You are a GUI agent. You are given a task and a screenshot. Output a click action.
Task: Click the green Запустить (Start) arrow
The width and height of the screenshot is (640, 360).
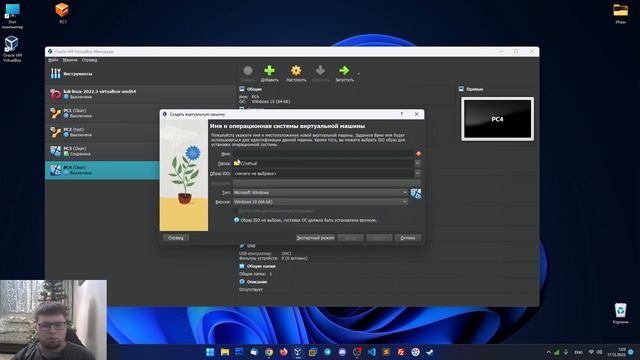pos(344,71)
